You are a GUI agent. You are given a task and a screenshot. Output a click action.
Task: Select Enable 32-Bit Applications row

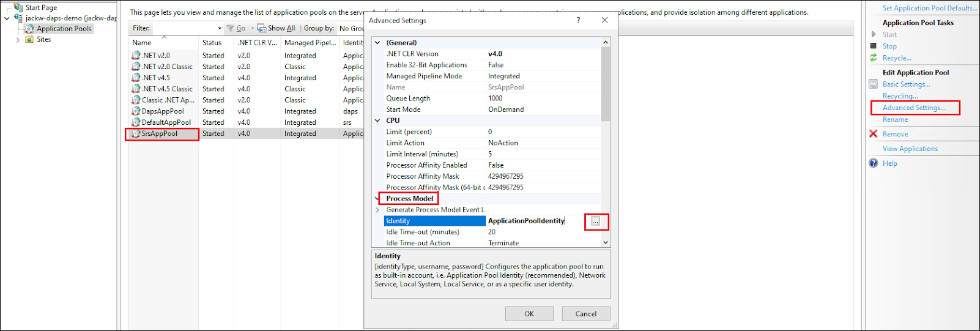point(492,65)
